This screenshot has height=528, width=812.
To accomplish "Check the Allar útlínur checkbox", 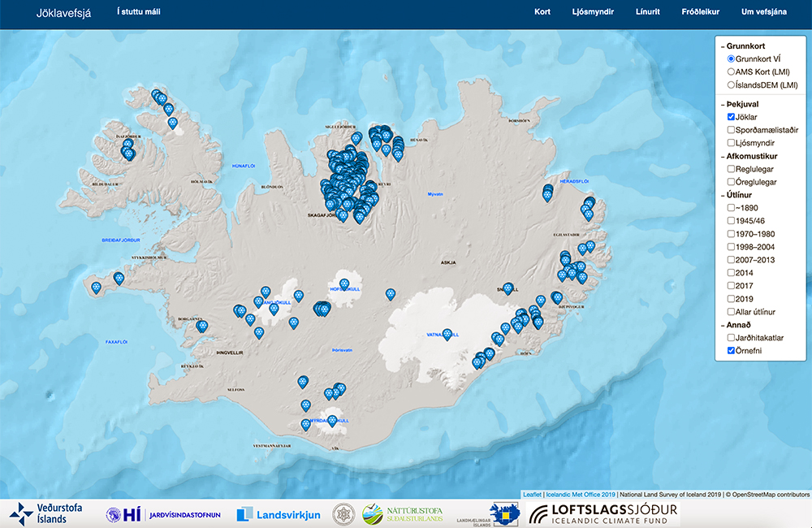I will [x=731, y=312].
